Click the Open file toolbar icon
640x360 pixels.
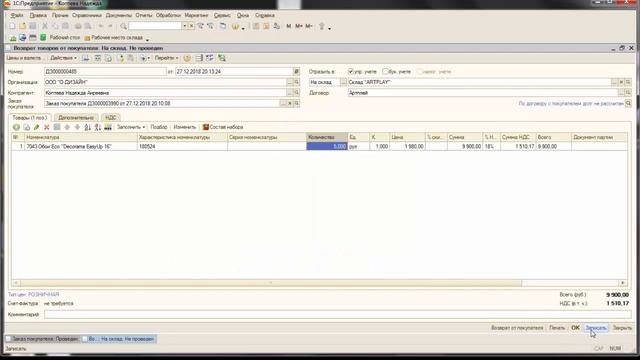pyautogui.click(x=22, y=26)
